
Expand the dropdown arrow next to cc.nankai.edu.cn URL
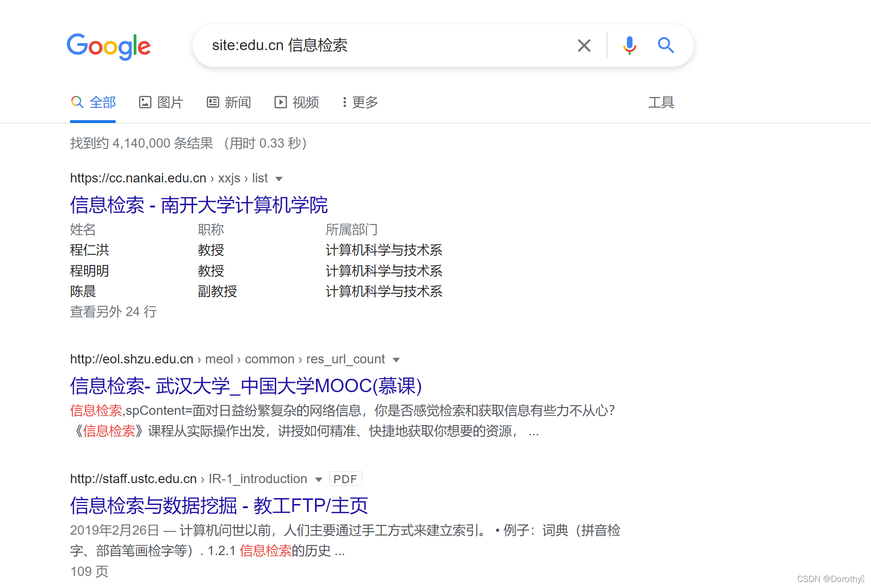[x=279, y=179]
